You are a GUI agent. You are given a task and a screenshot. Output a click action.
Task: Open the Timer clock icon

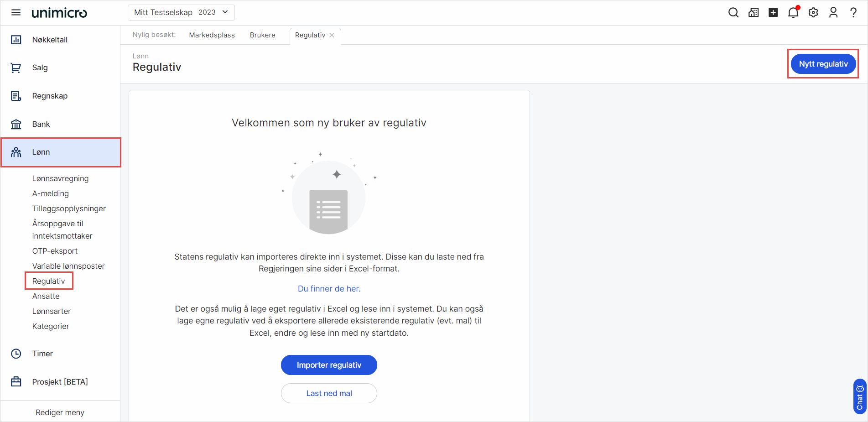pyautogui.click(x=16, y=354)
